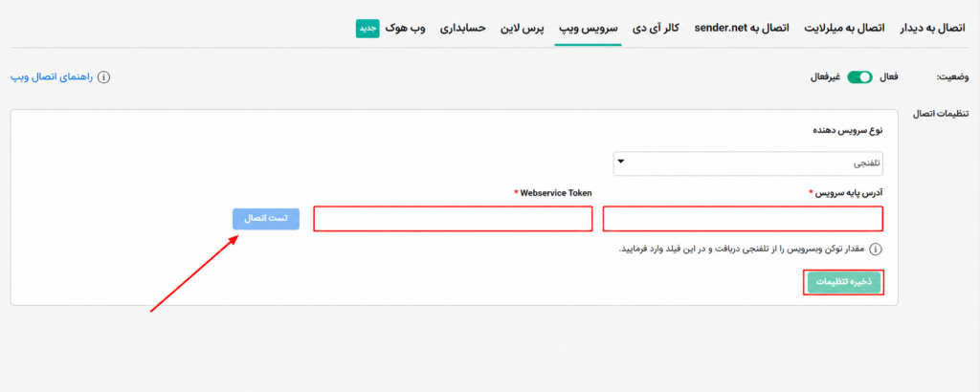Open the وب هوک tab

tap(405, 29)
